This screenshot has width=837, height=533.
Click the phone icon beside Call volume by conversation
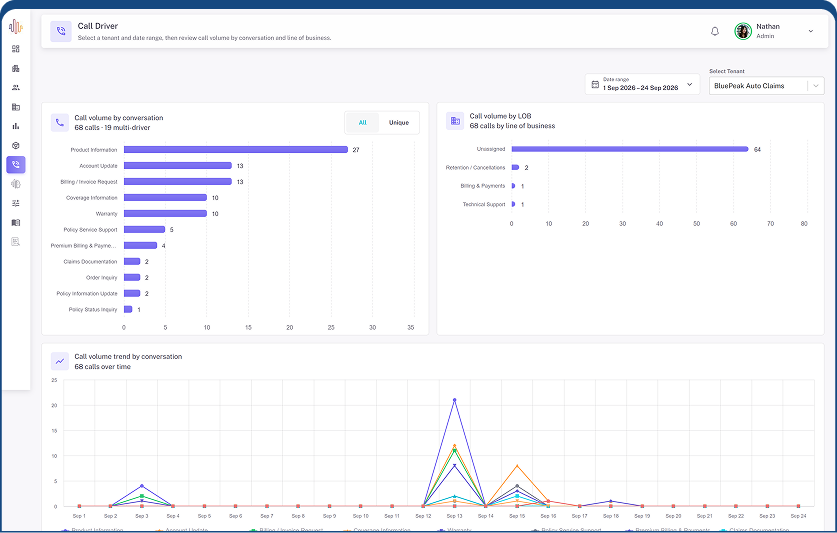click(x=60, y=122)
